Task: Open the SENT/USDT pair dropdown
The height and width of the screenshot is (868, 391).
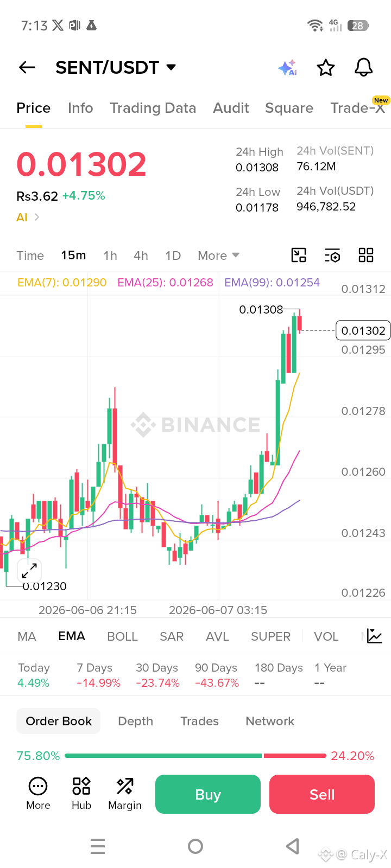Action: pos(116,67)
